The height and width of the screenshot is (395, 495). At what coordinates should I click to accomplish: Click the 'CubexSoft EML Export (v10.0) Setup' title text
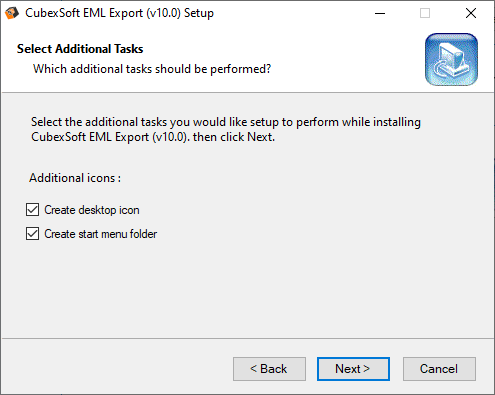point(119,13)
